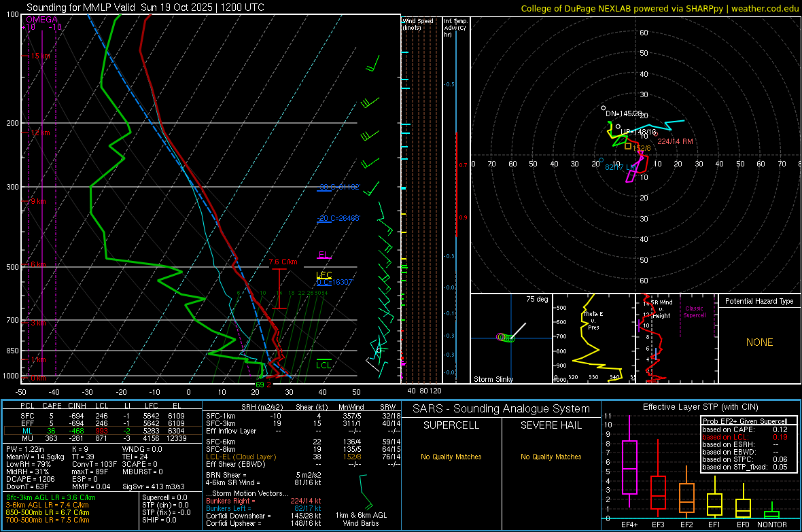Click the green LCL marker

pos(324,365)
